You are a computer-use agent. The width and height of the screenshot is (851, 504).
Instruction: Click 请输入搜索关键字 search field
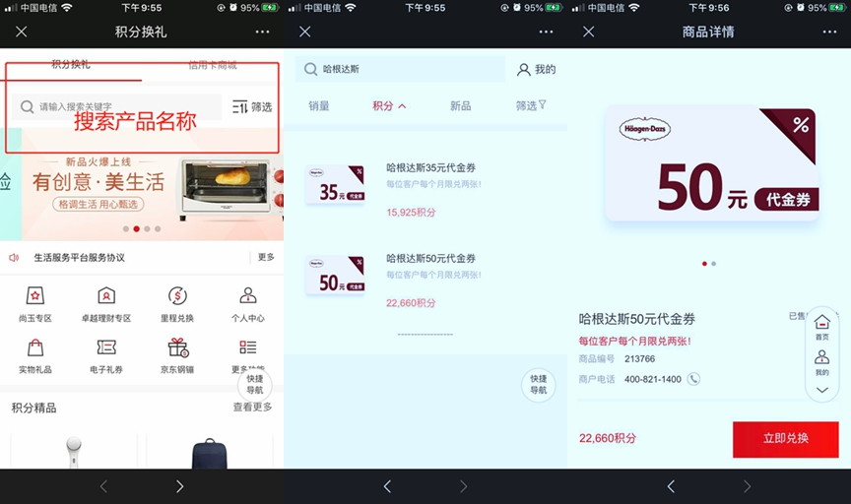(x=116, y=107)
